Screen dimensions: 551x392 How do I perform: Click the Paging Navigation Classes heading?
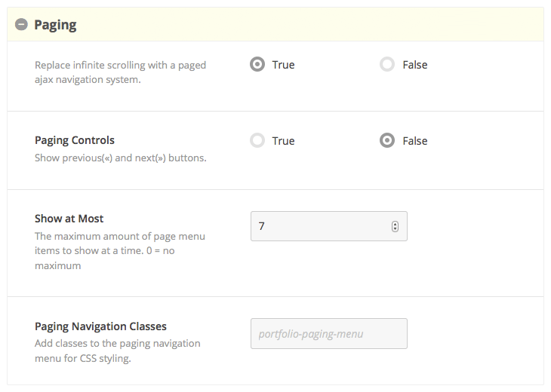[x=100, y=326]
